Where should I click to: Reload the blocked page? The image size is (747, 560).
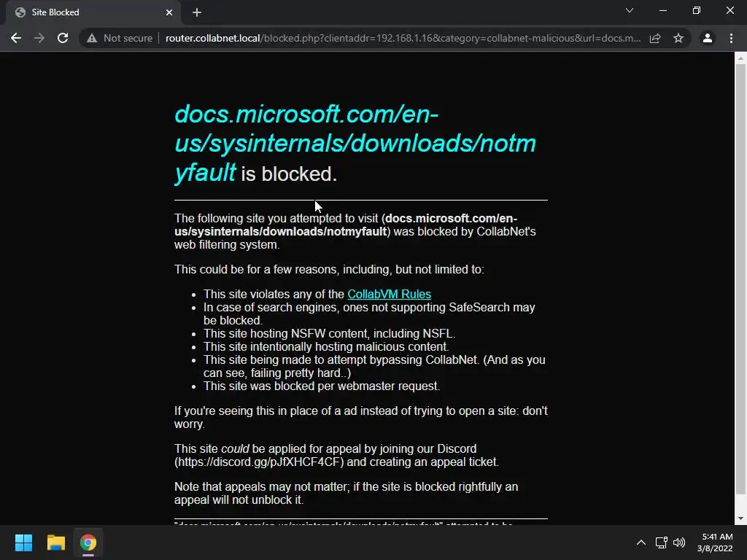63,38
